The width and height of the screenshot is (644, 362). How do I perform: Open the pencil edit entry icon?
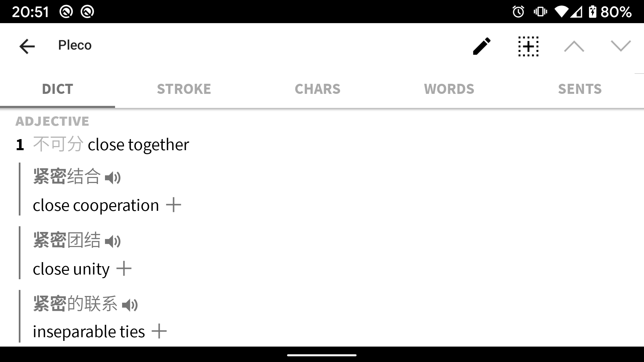tap(482, 46)
